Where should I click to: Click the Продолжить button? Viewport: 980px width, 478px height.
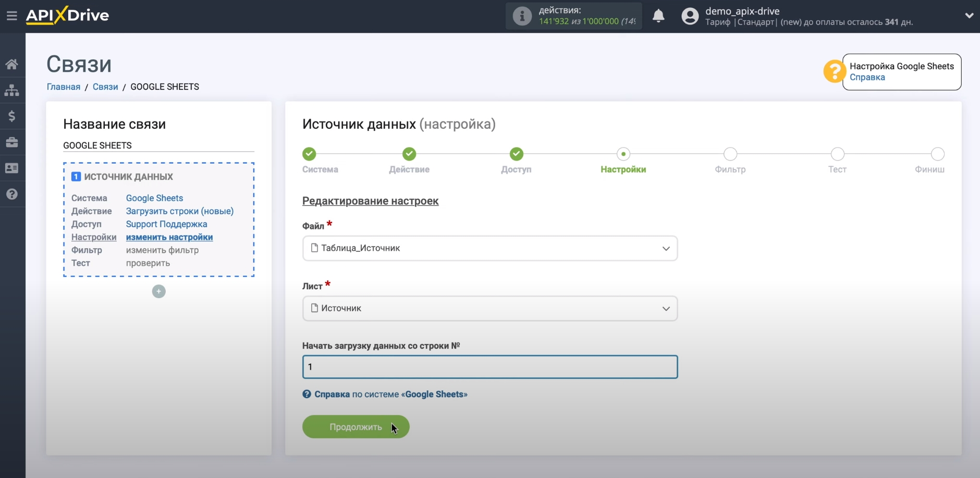[356, 427]
